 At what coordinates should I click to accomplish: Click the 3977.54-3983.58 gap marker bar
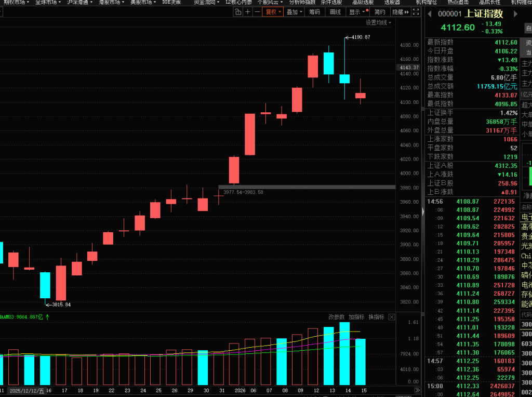point(307,187)
